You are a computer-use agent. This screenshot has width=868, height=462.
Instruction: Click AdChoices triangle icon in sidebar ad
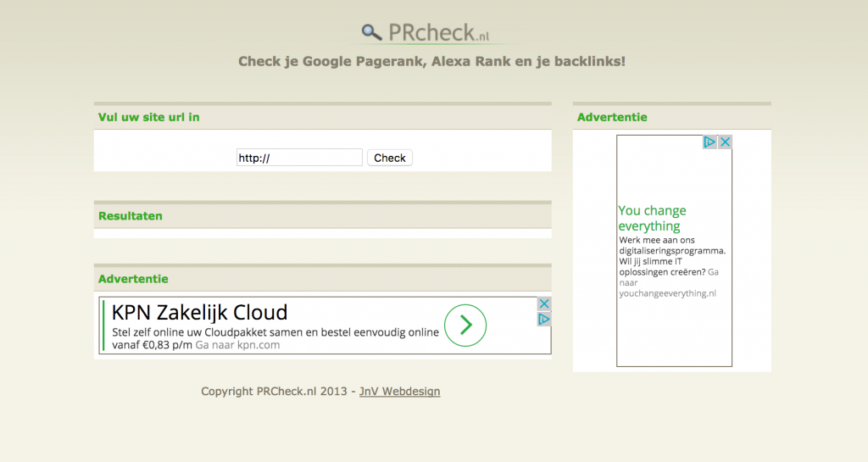[x=710, y=142]
